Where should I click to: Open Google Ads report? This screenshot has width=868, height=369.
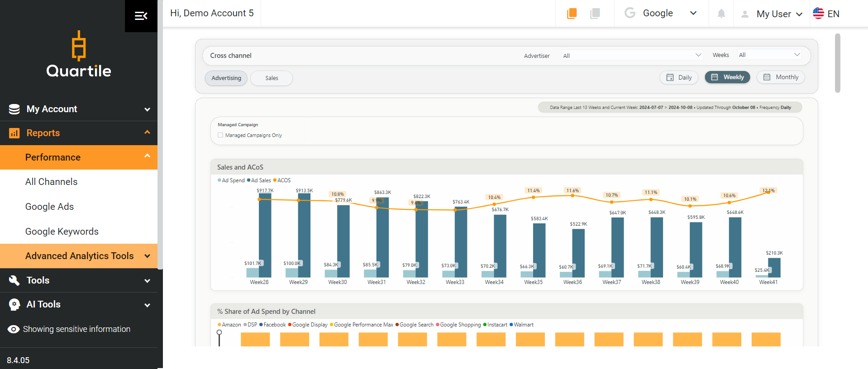coord(49,207)
